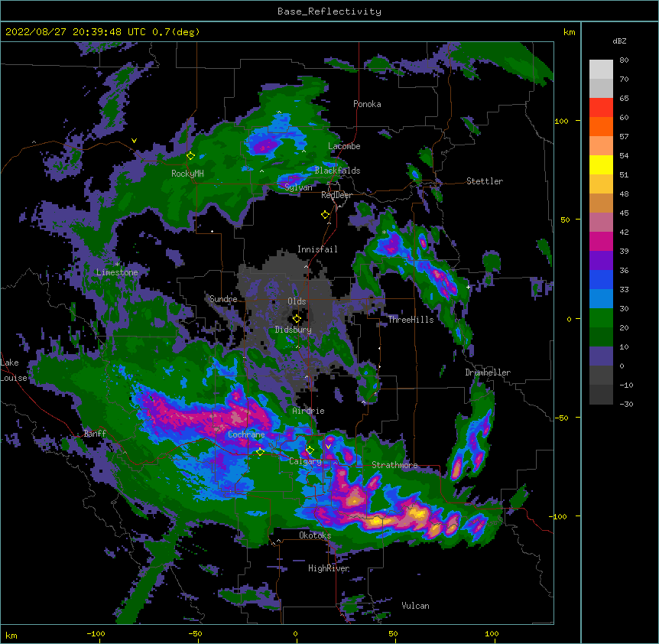Click the yellow diamond marker below RedDeer
The height and width of the screenshot is (644, 659).
point(326,215)
